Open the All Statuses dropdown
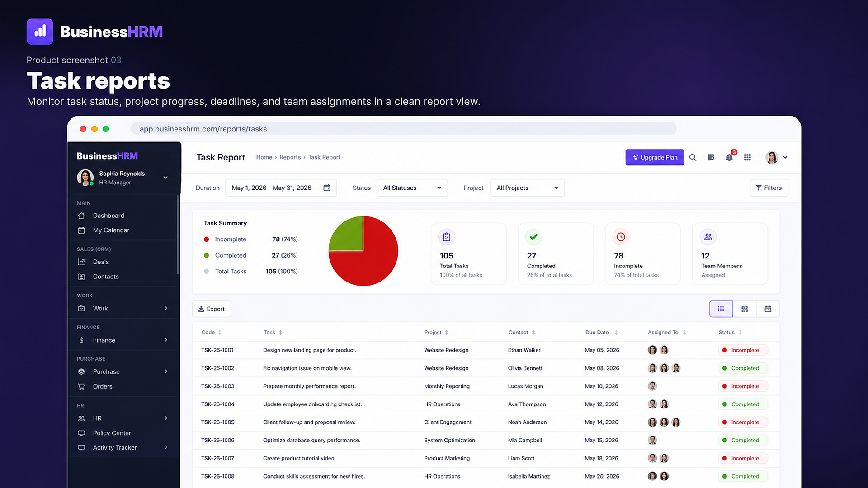Image resolution: width=868 pixels, height=488 pixels. [412, 188]
